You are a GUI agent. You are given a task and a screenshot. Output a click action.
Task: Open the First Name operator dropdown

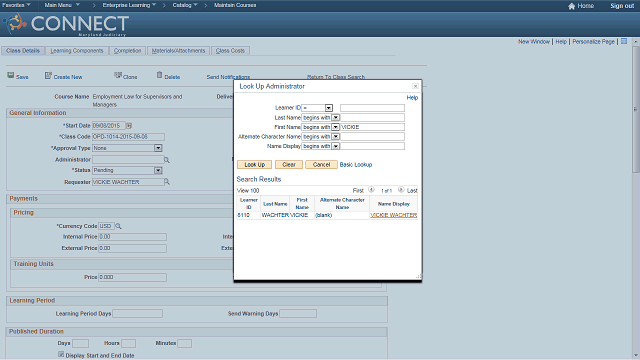336,127
